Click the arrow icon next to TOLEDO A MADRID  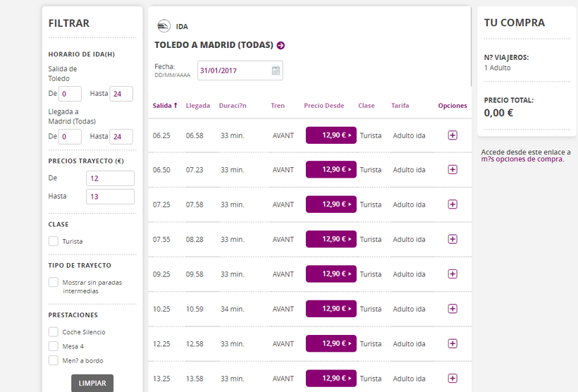click(x=281, y=45)
